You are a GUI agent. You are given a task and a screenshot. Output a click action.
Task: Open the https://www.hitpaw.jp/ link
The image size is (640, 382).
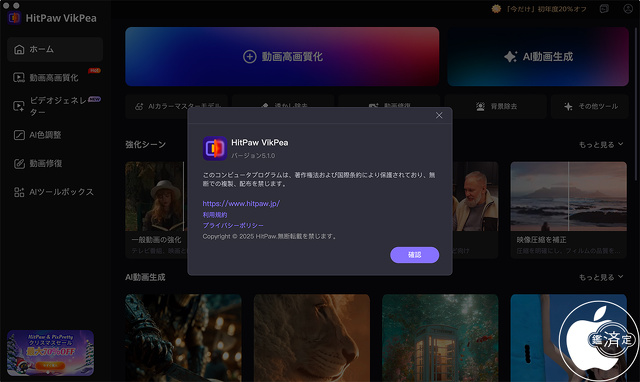click(241, 204)
